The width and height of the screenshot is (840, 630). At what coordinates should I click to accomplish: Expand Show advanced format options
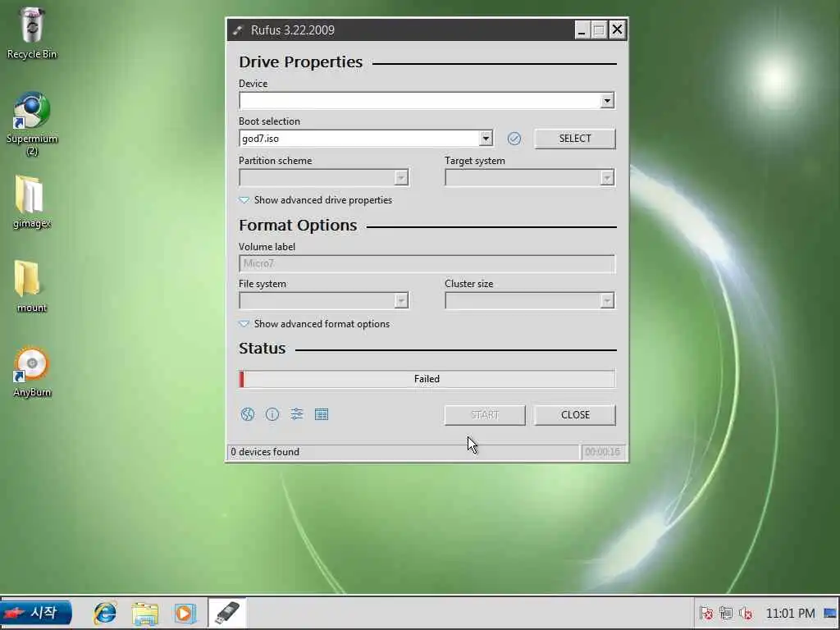314,324
